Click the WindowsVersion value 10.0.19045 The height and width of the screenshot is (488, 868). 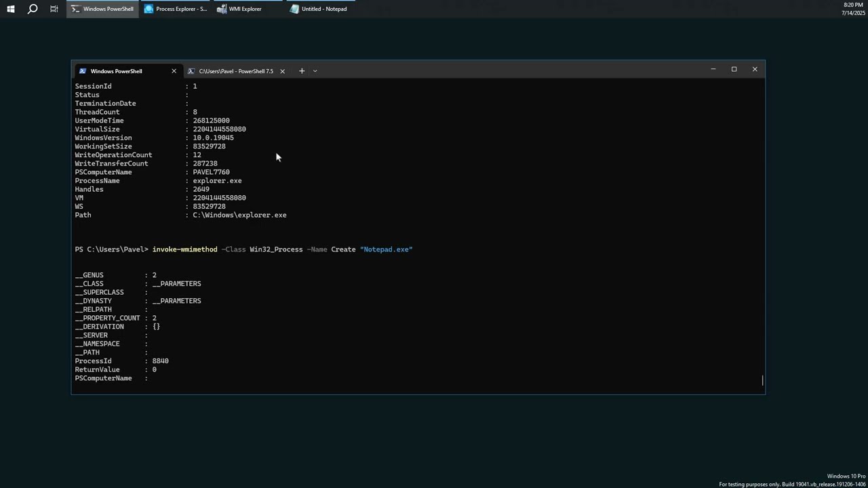(213, 138)
